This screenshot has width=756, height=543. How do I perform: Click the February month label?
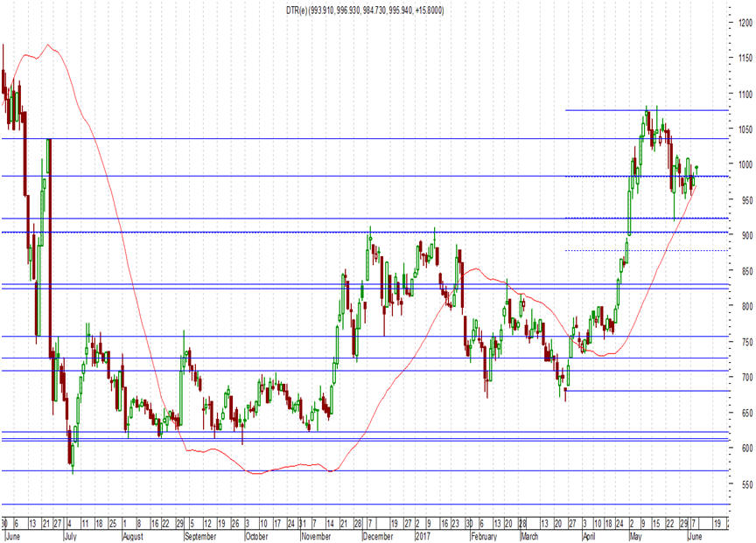484,536
